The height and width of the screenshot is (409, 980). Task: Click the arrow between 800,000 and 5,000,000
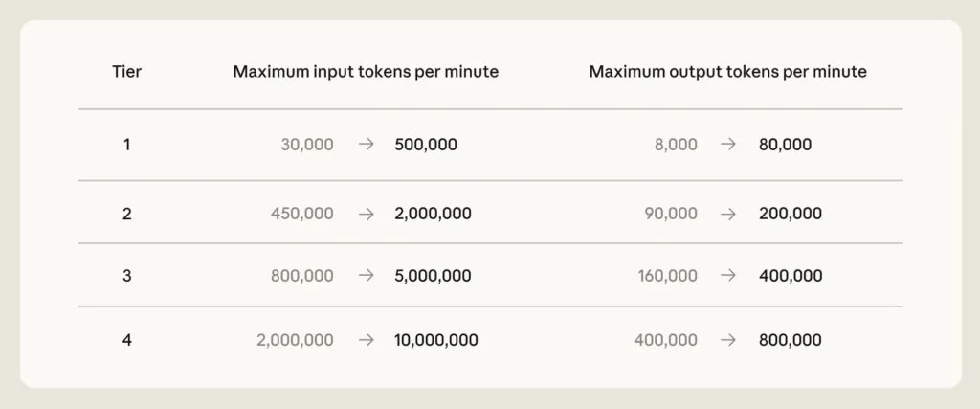pyautogui.click(x=366, y=276)
